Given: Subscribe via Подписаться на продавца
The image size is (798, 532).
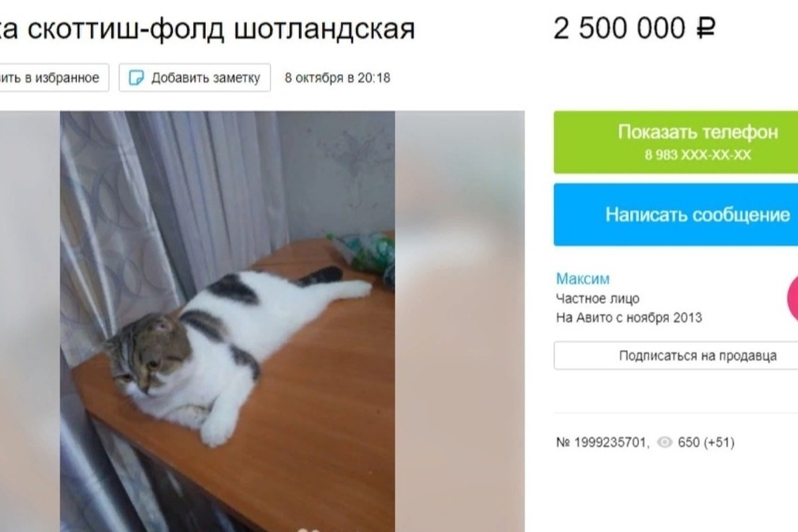Looking at the screenshot, I should click(x=676, y=356).
